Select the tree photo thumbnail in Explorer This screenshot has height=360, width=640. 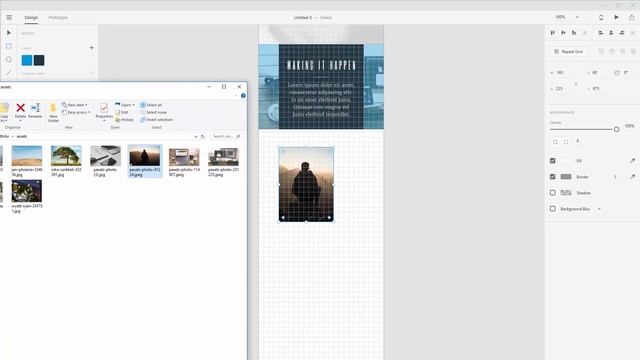click(66, 156)
